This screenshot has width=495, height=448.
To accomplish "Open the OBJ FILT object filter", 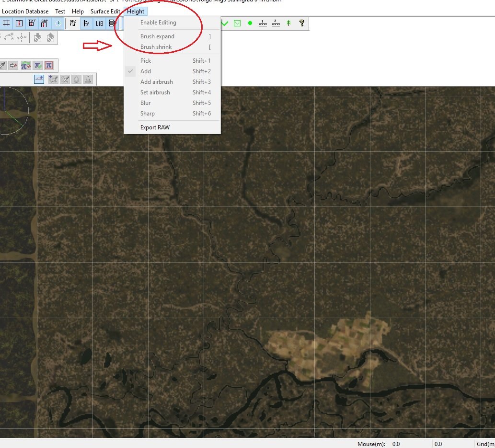I will tap(73, 23).
